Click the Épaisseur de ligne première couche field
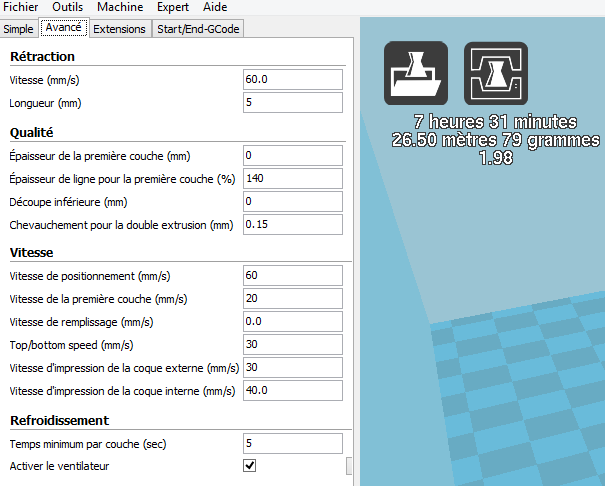Viewport: 605px width, 486px height. coord(293,179)
